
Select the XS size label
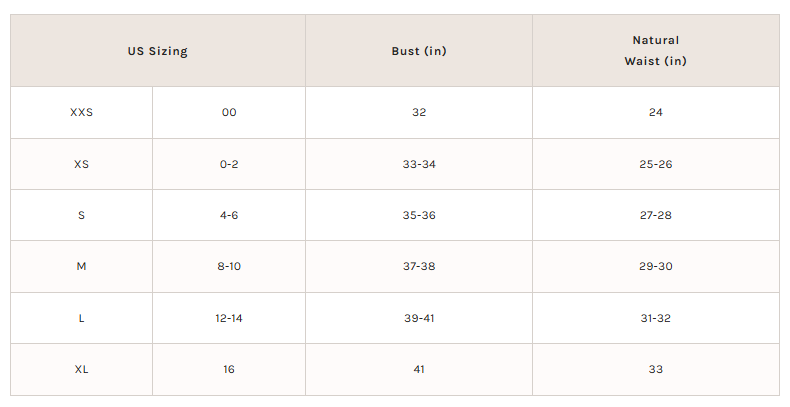(x=82, y=164)
